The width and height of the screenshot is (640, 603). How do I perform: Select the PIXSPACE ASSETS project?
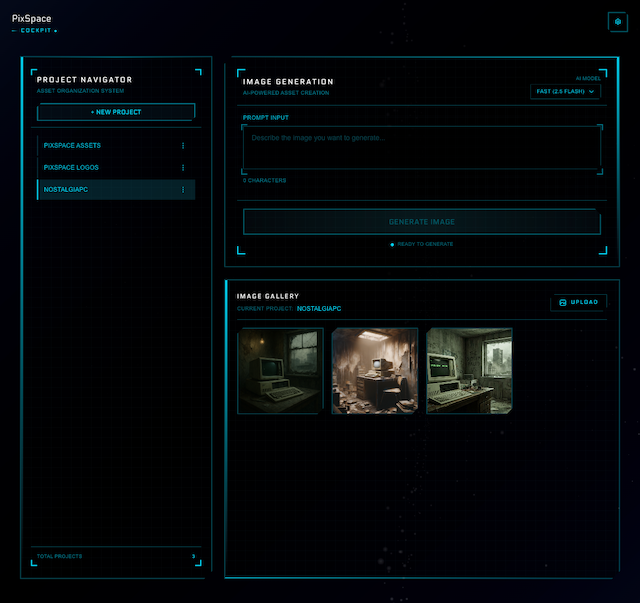(x=116, y=146)
